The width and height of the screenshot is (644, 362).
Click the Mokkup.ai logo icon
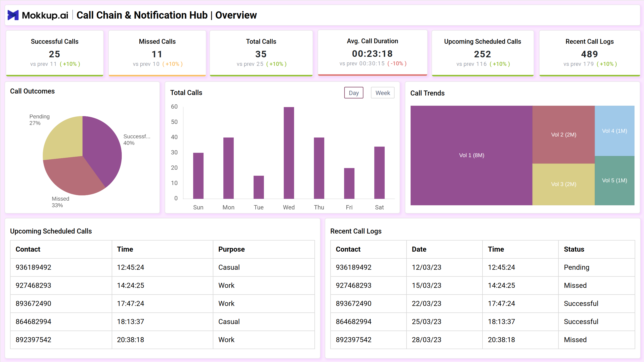(13, 15)
